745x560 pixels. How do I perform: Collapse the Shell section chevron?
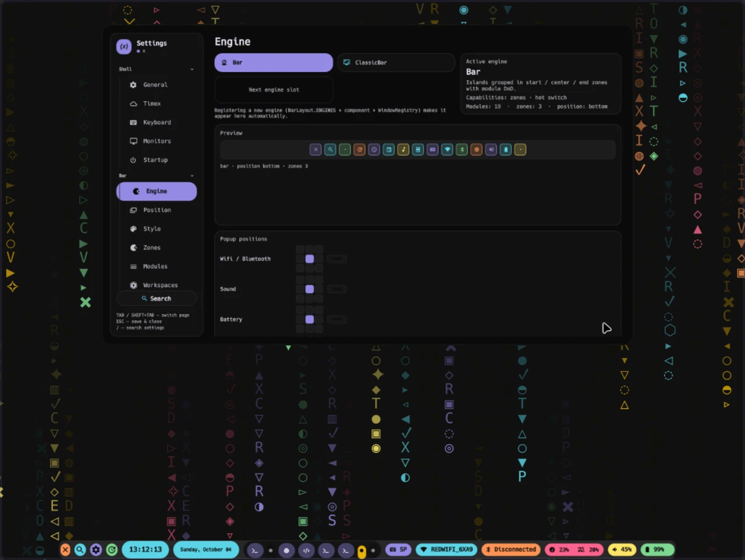(x=192, y=69)
